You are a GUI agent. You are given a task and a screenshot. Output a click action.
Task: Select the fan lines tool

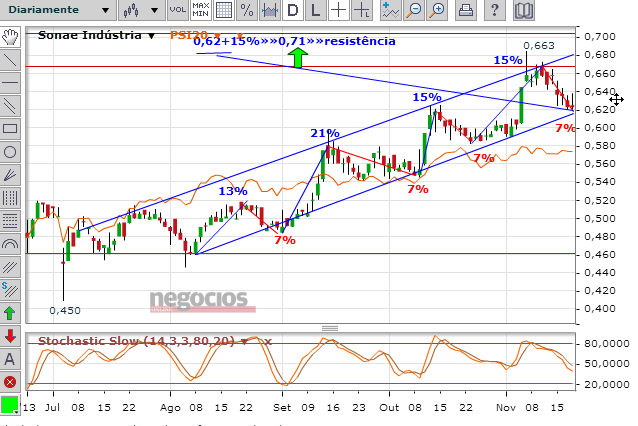[10, 175]
